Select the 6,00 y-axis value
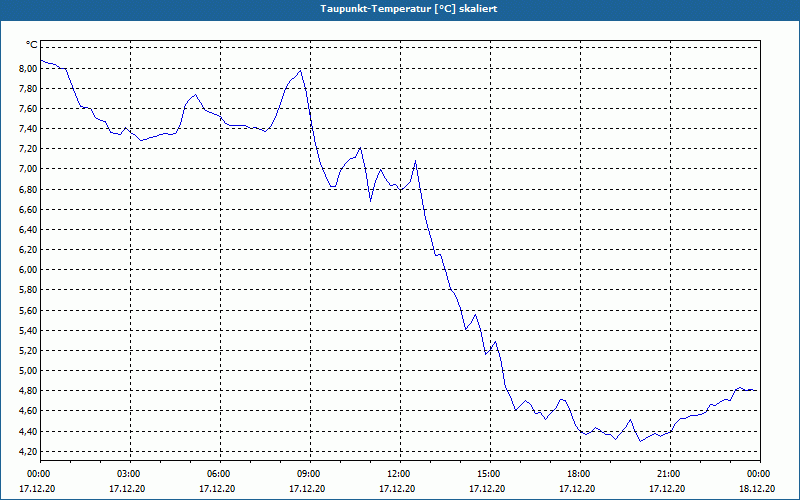800x500 pixels. coord(28,270)
